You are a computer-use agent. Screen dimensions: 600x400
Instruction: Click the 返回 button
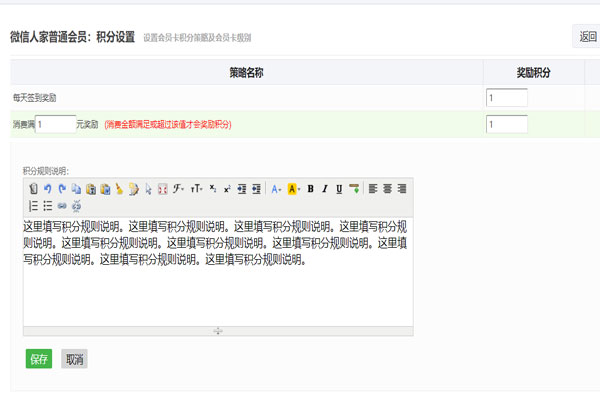[587, 36]
